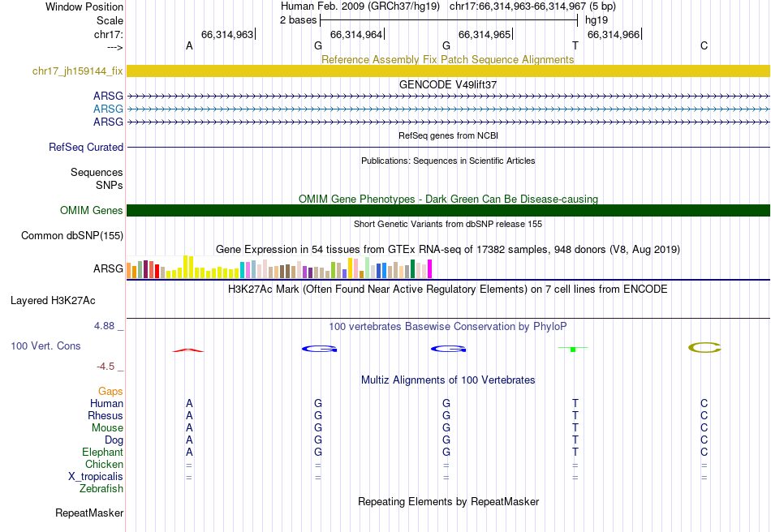The image size is (771, 532).
Task: Click the second blue G conservation logo
Action: [x=448, y=349]
